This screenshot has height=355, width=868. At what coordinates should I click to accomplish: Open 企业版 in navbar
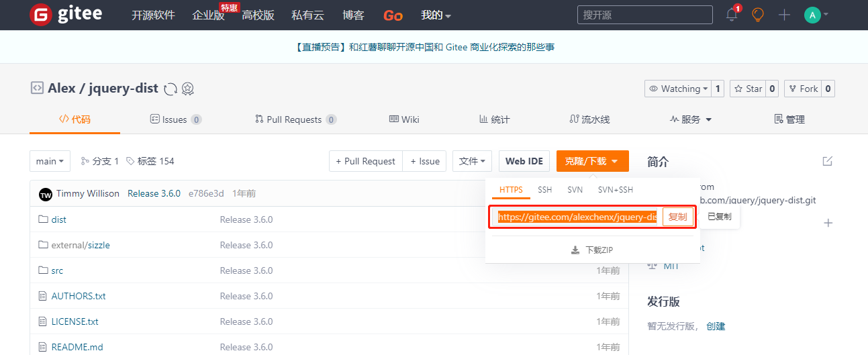point(208,15)
